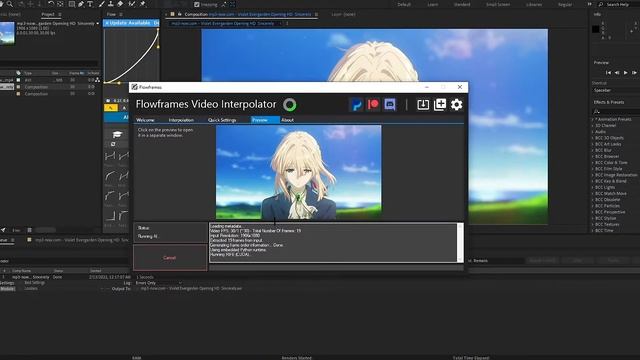The height and width of the screenshot is (360, 640).
Task: Click the label tag column icon in Project panel
Action: pos(18,73)
